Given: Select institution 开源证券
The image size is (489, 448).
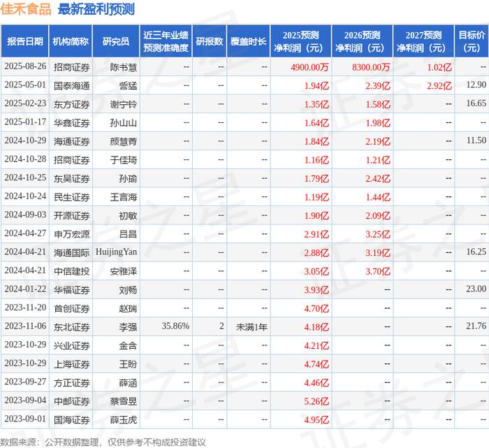Looking at the screenshot, I should [x=72, y=215].
